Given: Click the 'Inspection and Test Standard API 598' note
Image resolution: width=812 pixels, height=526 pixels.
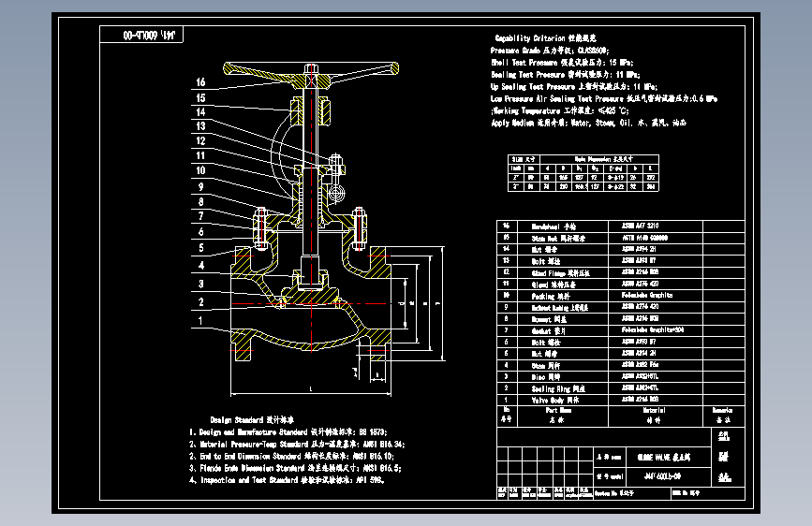Looking at the screenshot, I should pos(287,480).
